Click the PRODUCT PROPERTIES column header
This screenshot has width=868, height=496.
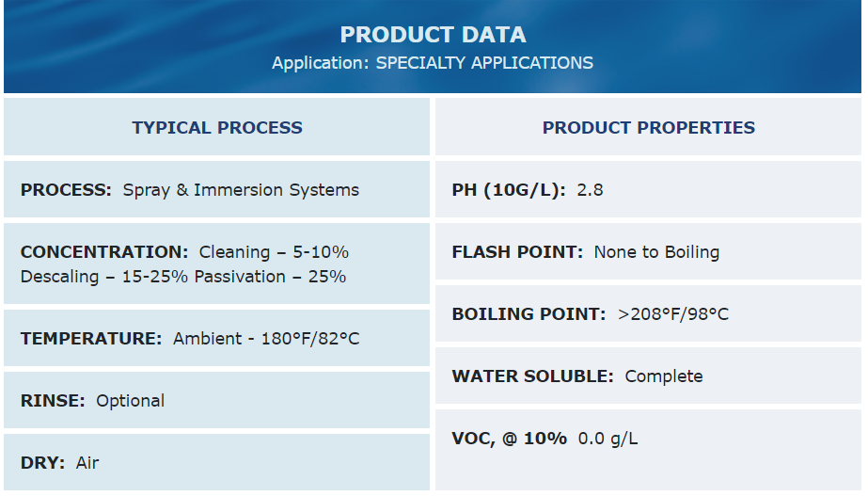(x=648, y=127)
